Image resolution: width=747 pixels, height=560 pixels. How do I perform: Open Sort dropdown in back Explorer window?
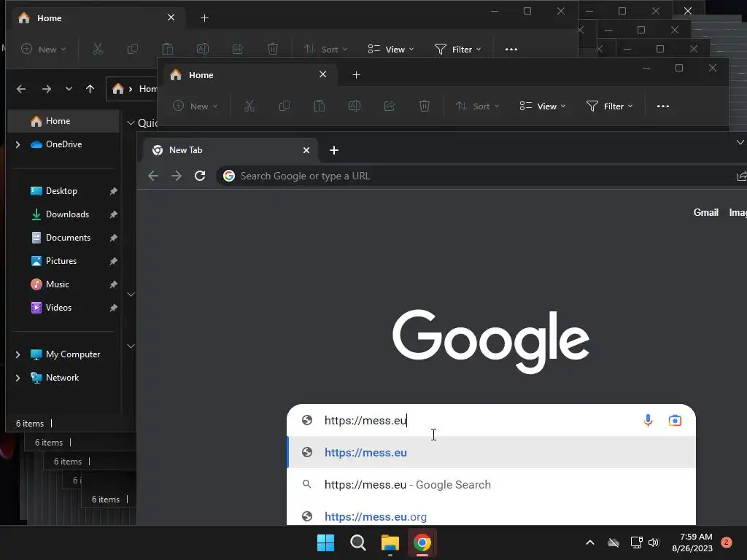[326, 49]
